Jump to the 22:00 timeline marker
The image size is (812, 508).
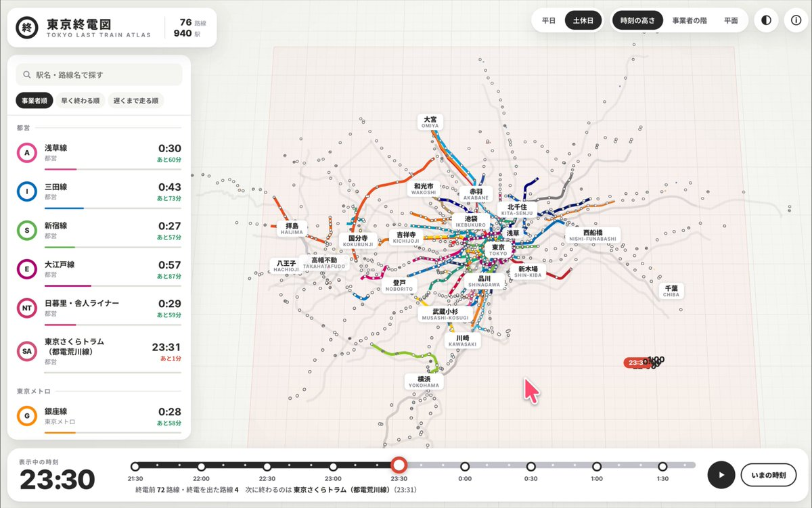pos(201,467)
